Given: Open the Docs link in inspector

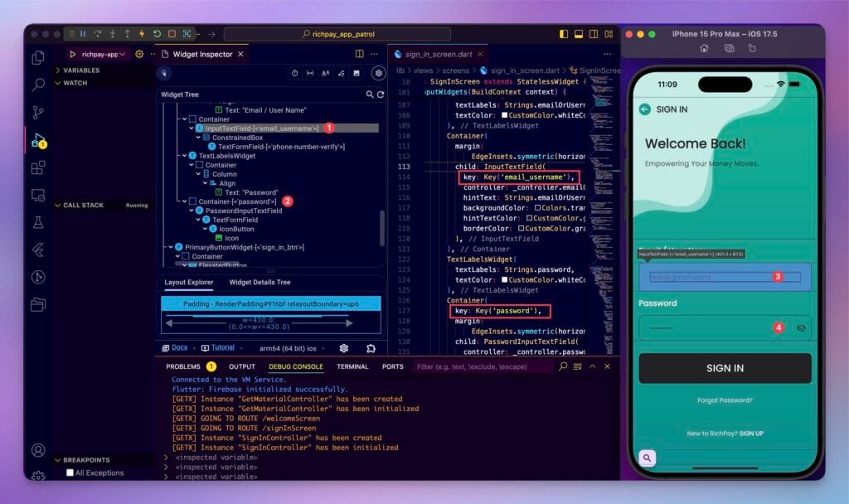Looking at the screenshot, I should click(x=180, y=347).
